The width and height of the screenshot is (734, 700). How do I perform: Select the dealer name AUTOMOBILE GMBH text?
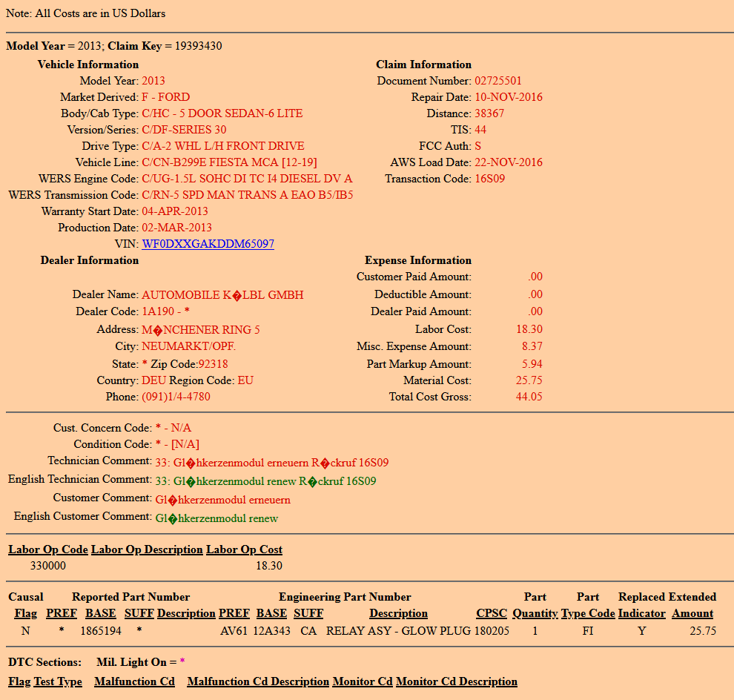222,295
